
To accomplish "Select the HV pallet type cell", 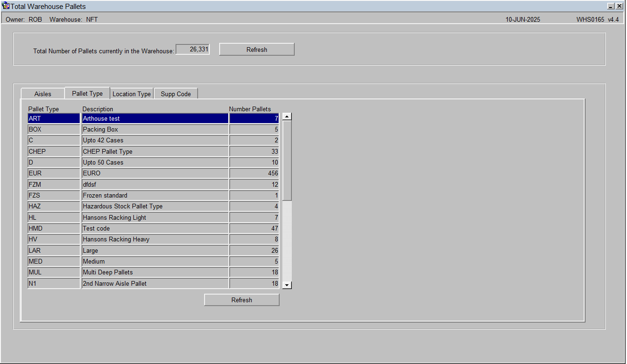I will click(54, 239).
